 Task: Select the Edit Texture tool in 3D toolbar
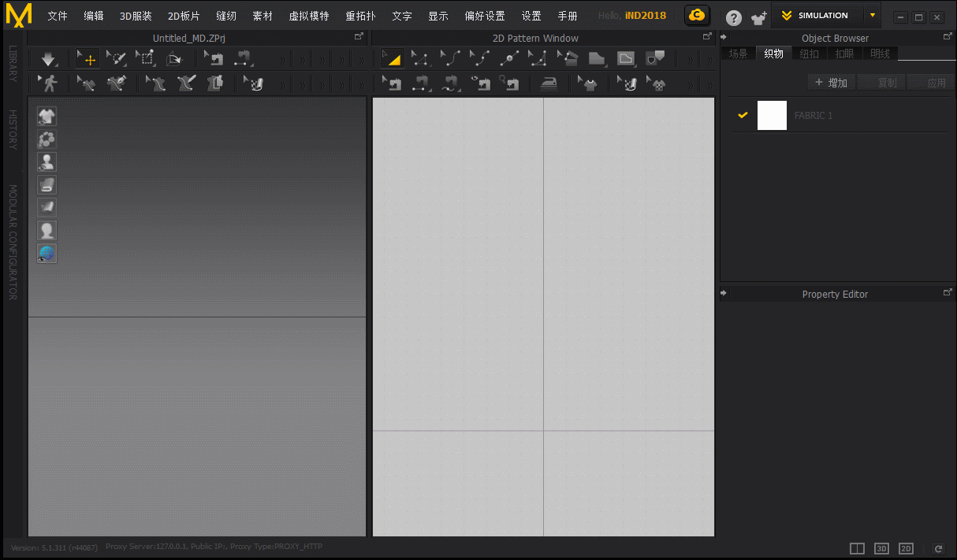254,83
